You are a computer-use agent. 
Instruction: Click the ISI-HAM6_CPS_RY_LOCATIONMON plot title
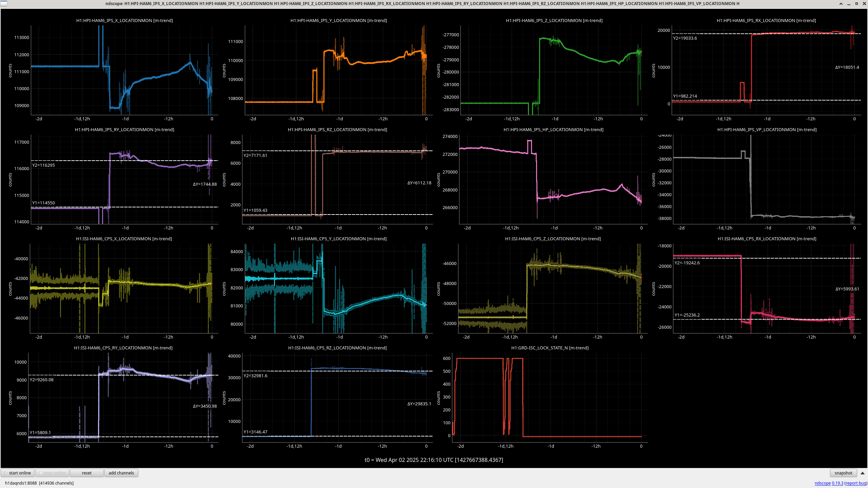pyautogui.click(x=123, y=348)
